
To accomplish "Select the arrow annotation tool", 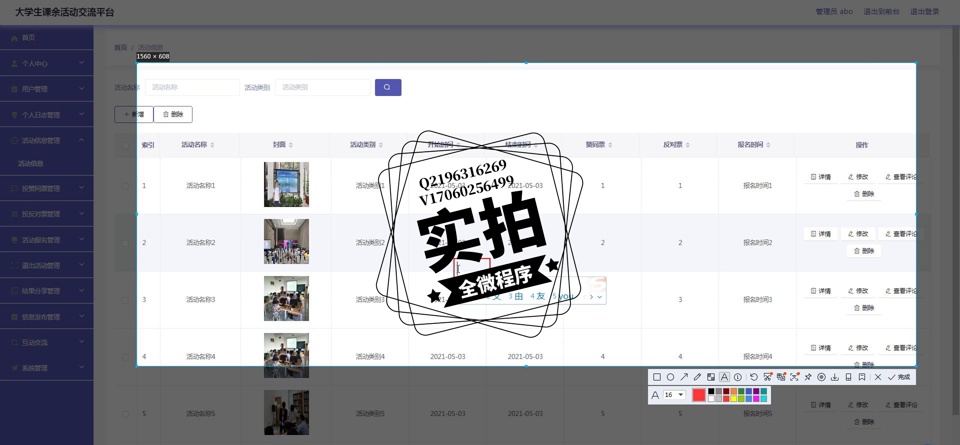I will pyautogui.click(x=684, y=377).
